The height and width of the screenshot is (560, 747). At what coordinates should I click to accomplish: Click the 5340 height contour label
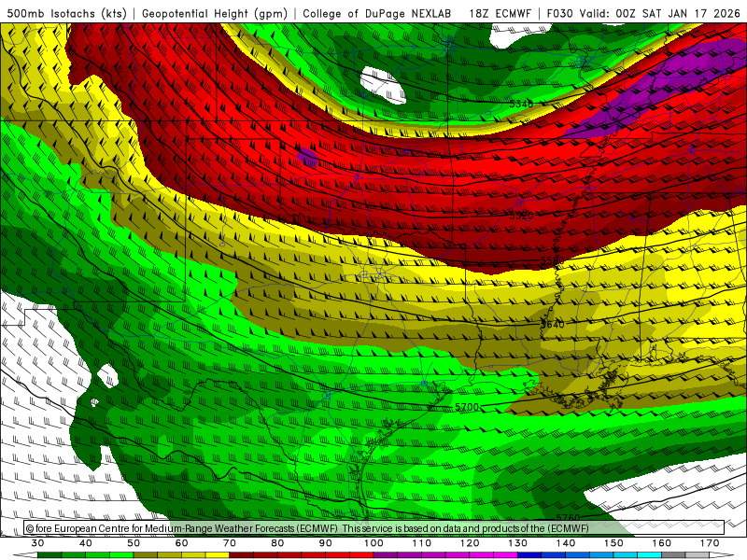coord(521,104)
